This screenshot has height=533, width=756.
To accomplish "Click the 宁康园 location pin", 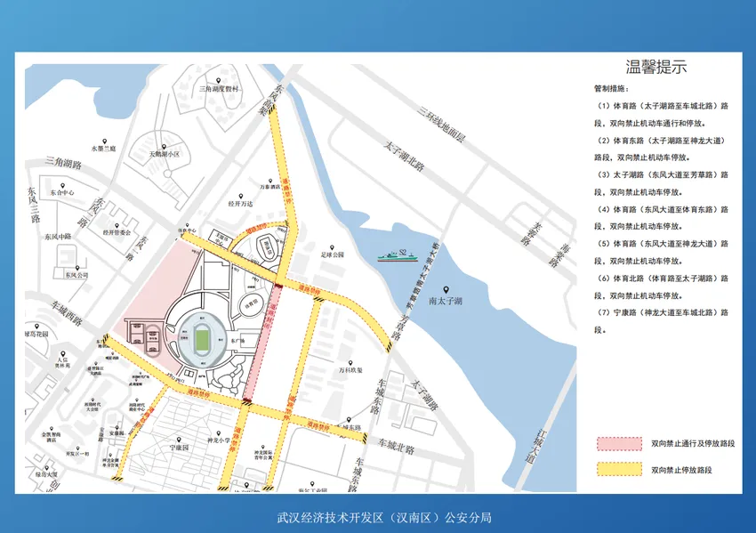I will 179,437.
